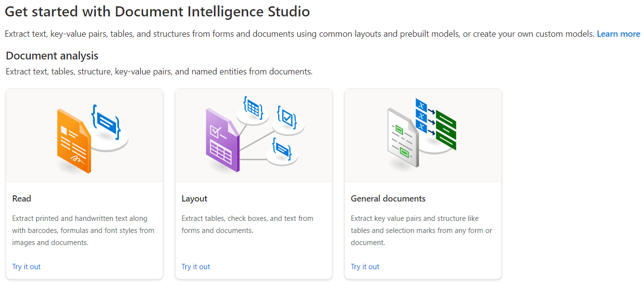Click the checkmark-in-braces icon on Layout card
This screenshot has width=644, height=289.
pos(287,117)
